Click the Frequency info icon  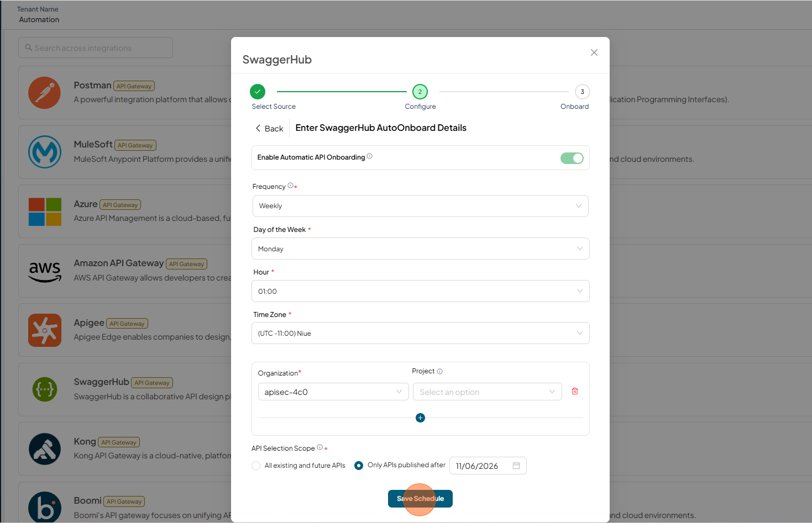pyautogui.click(x=291, y=186)
